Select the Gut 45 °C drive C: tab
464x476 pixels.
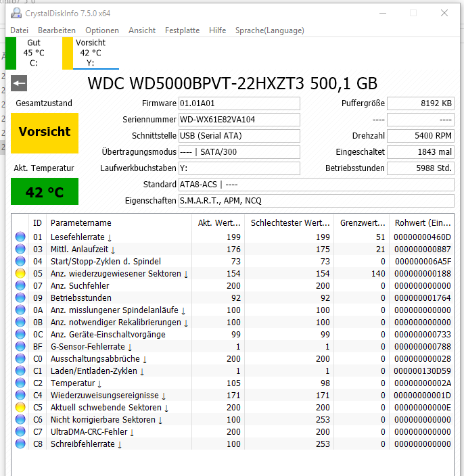click(33, 53)
